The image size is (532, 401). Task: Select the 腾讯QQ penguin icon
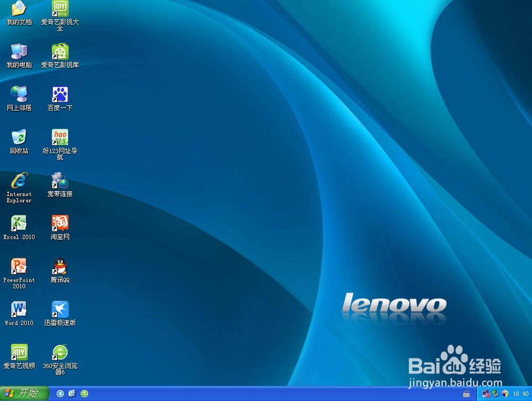coord(60,266)
